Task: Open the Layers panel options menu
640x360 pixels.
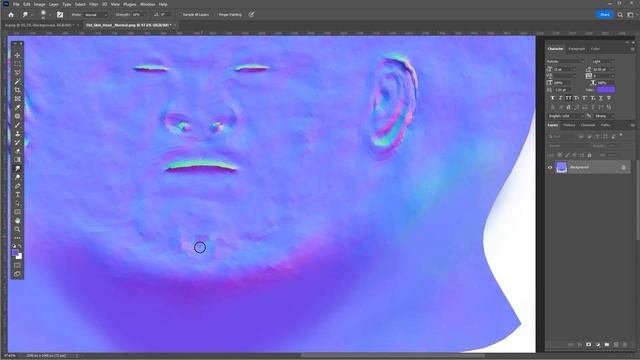Action: point(632,125)
